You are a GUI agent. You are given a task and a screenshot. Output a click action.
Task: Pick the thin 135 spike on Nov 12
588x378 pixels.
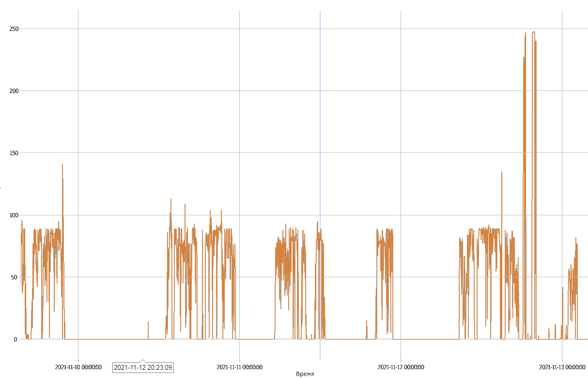pyautogui.click(x=501, y=173)
